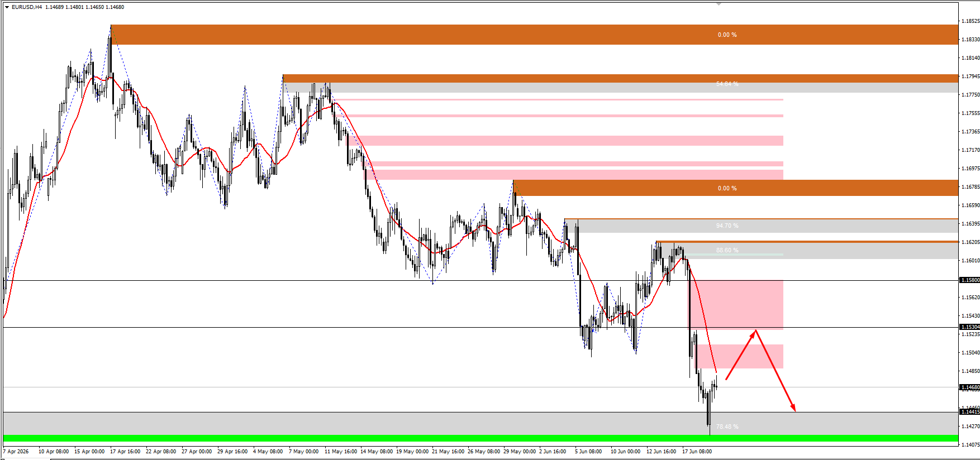Click the 7 Apr 2026 date label

[x=16, y=452]
